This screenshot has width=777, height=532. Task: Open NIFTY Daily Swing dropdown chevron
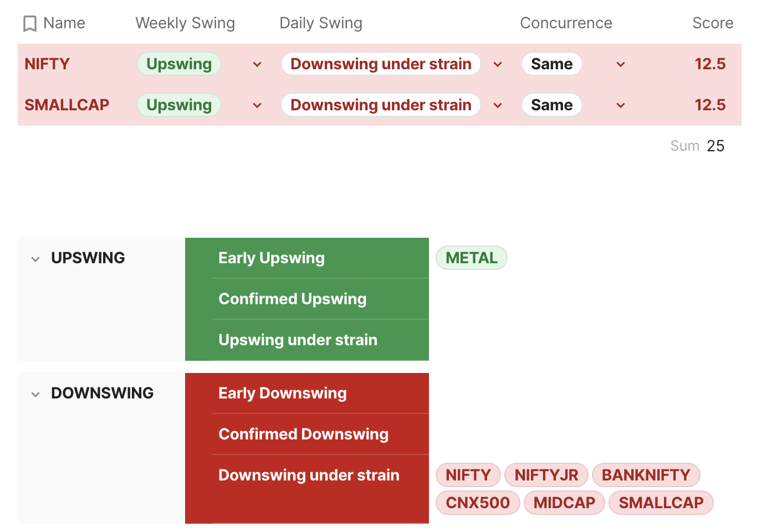[498, 64]
